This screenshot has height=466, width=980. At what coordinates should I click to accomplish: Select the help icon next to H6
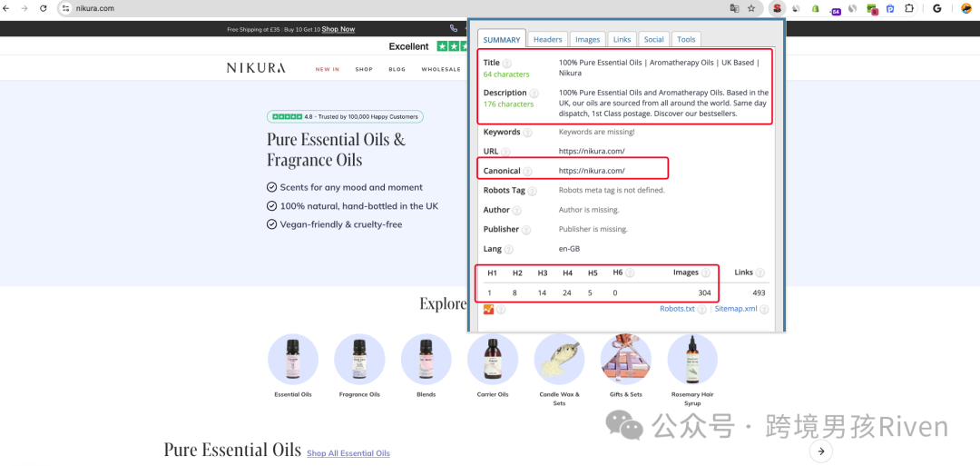(x=630, y=273)
